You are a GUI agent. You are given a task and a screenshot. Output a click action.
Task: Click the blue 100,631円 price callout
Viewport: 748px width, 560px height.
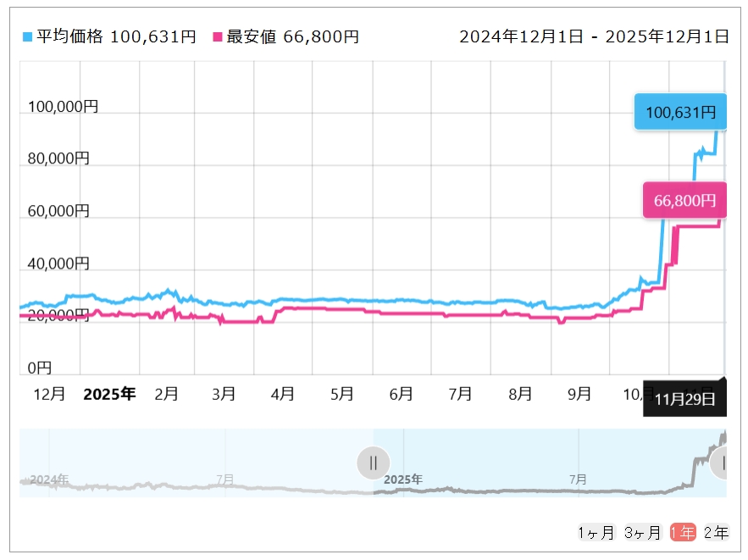coord(680,112)
